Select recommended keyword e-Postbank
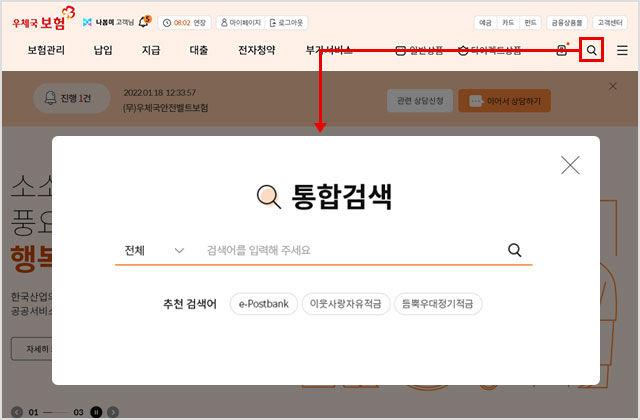The image size is (640, 420). coord(264,304)
